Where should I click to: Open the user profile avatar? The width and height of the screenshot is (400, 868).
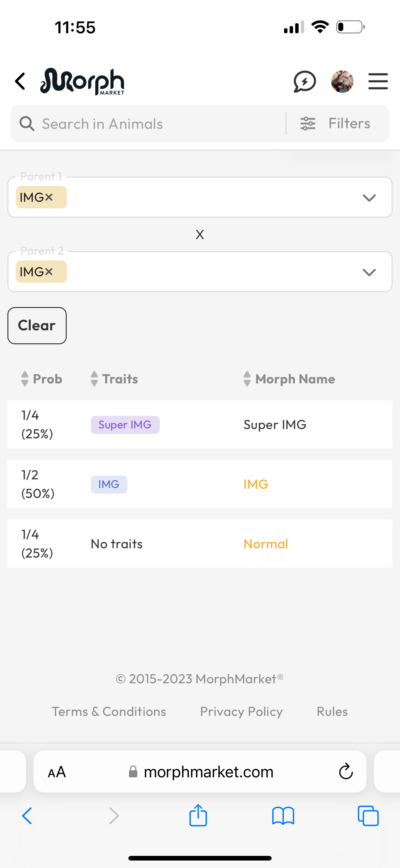[342, 82]
